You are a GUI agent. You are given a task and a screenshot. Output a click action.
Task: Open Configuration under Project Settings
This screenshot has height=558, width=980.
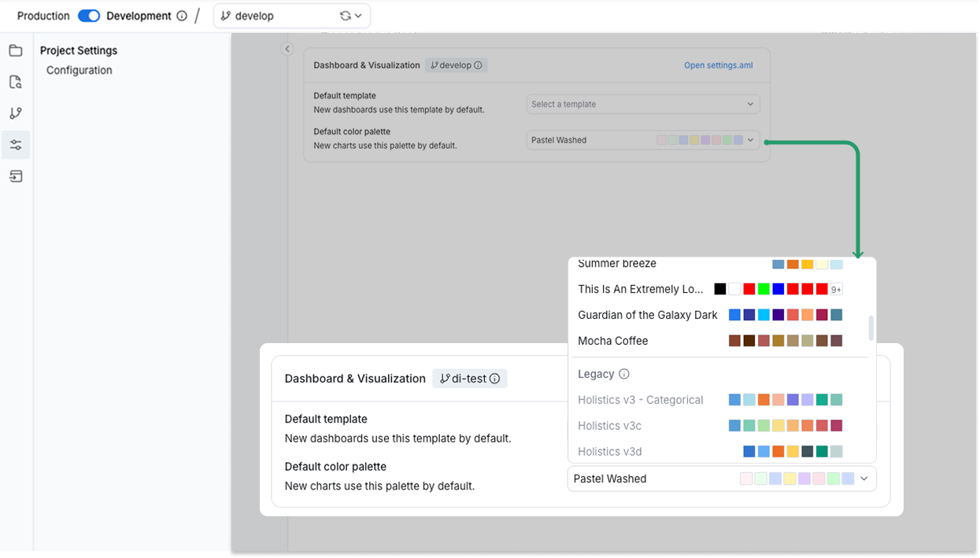coord(79,70)
